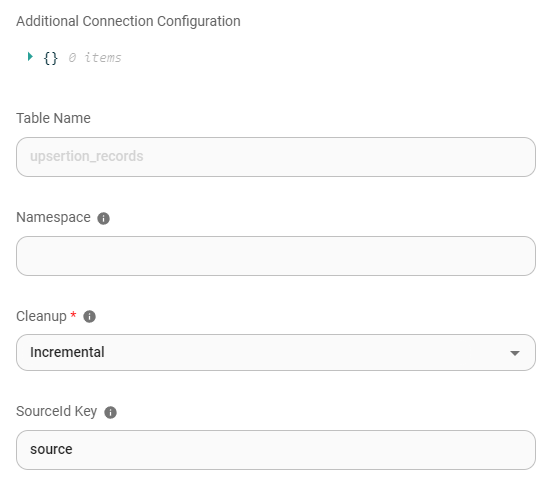This screenshot has width=547, height=487.
Task: Click the Additional Connection Configuration heading
Action: [128, 21]
